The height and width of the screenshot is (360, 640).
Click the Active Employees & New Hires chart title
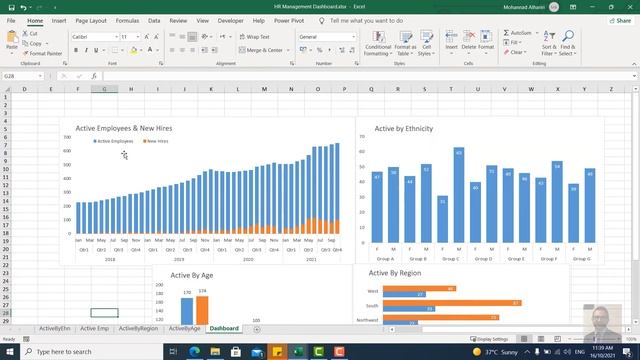click(x=124, y=128)
